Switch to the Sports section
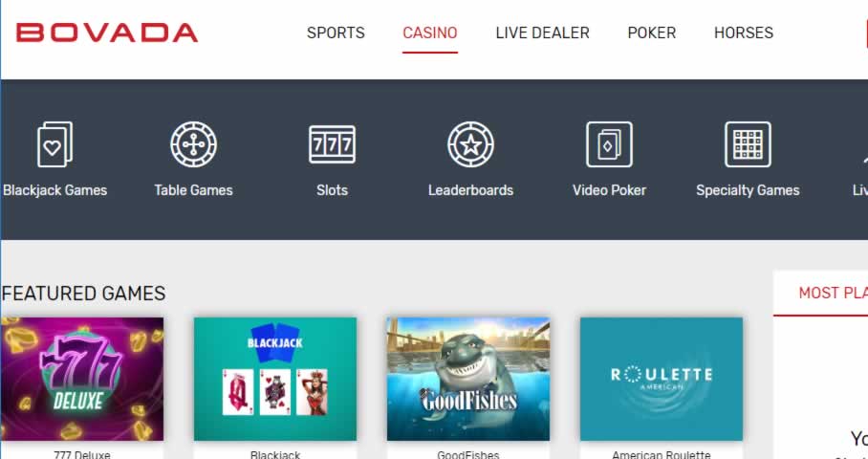 pyautogui.click(x=336, y=33)
